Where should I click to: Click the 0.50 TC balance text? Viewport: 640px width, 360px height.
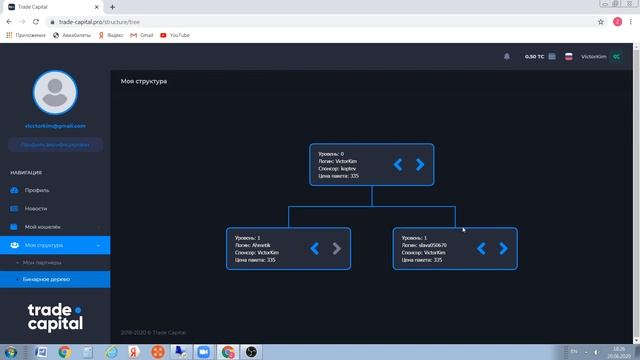[x=534, y=56]
